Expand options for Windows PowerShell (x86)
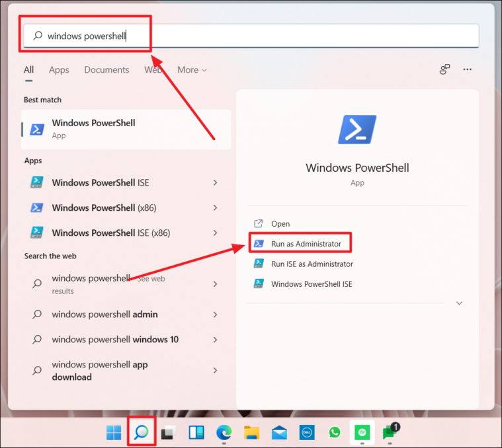Image resolution: width=502 pixels, height=448 pixels. (215, 208)
